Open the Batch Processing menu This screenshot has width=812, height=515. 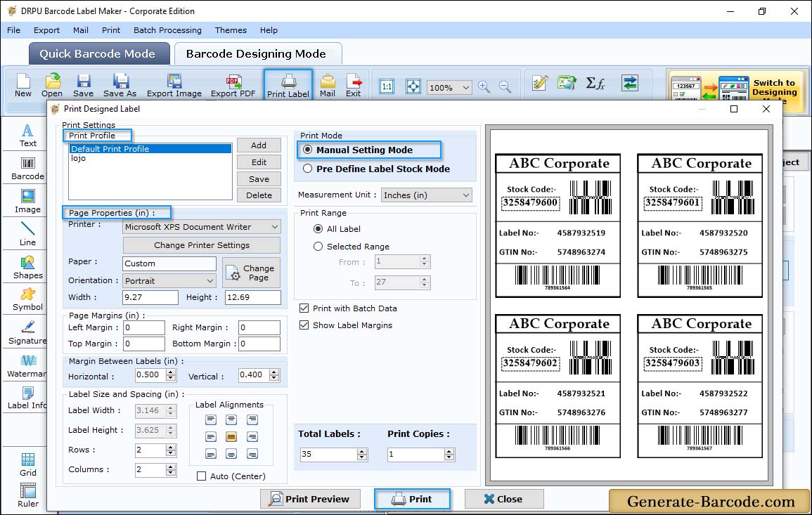click(167, 30)
